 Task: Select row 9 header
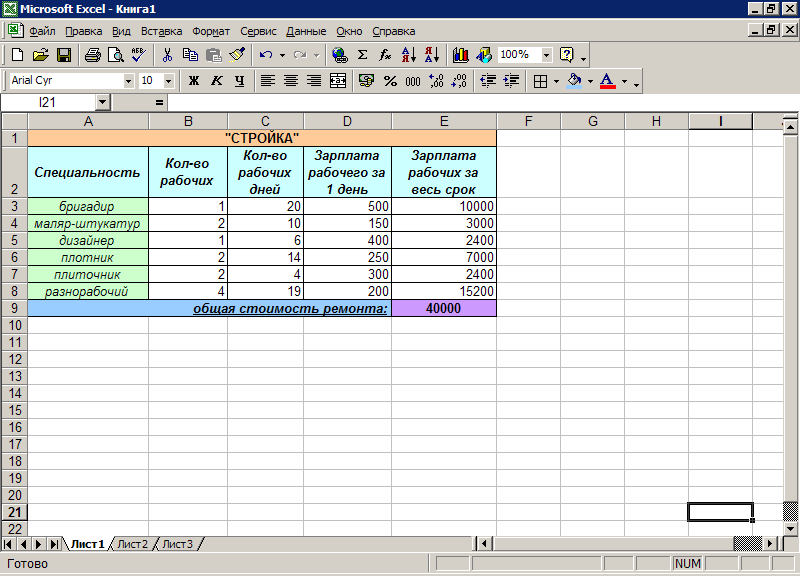tap(14, 308)
